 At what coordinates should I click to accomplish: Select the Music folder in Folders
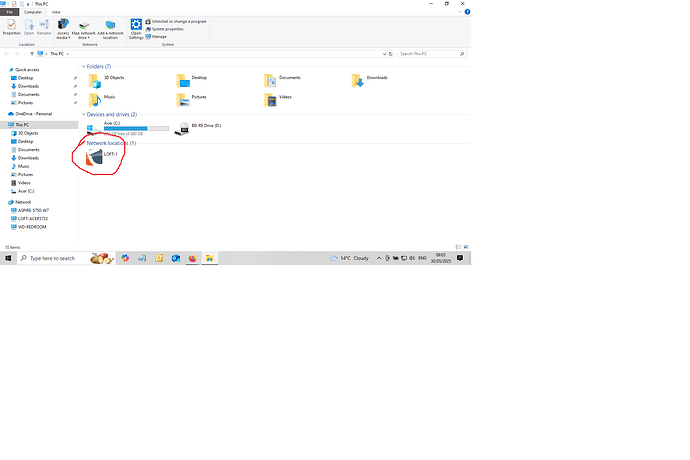102,100
